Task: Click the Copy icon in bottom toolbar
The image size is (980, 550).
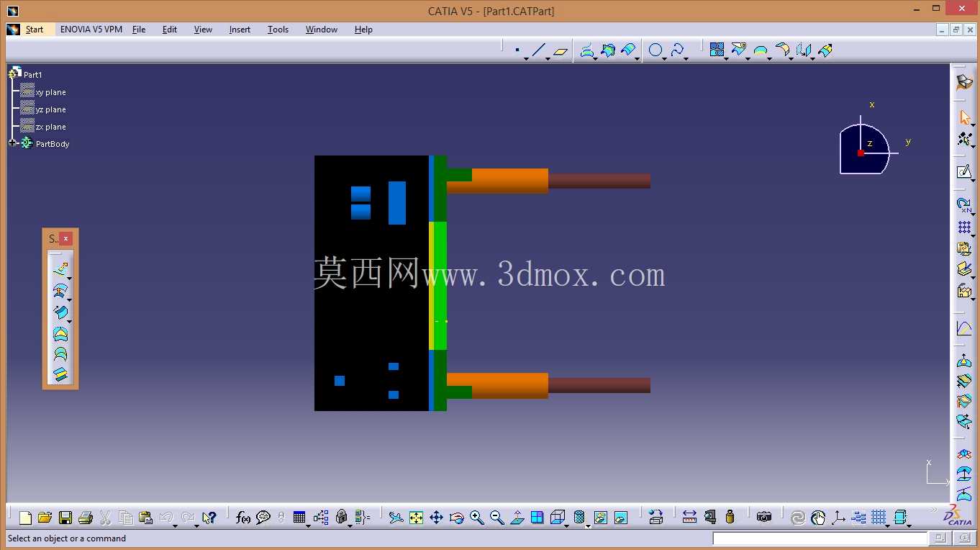Action: tap(126, 517)
